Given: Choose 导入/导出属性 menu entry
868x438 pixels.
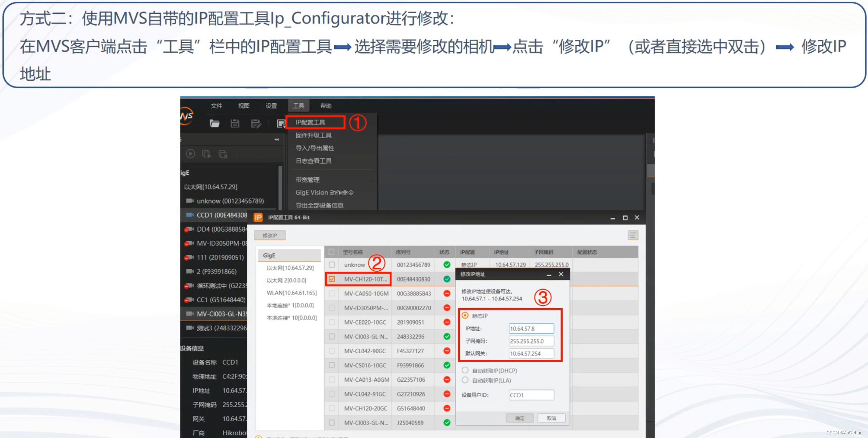Looking at the screenshot, I should click(315, 148).
